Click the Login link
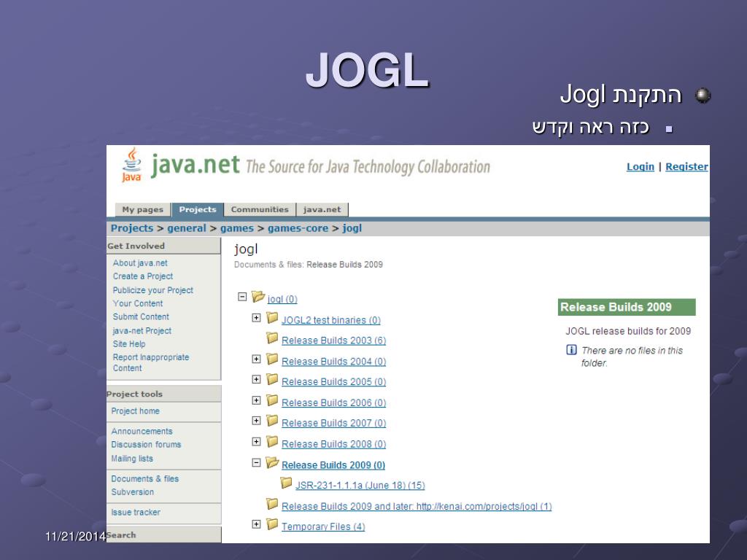Screen dimensions: 747x560 click(640, 167)
